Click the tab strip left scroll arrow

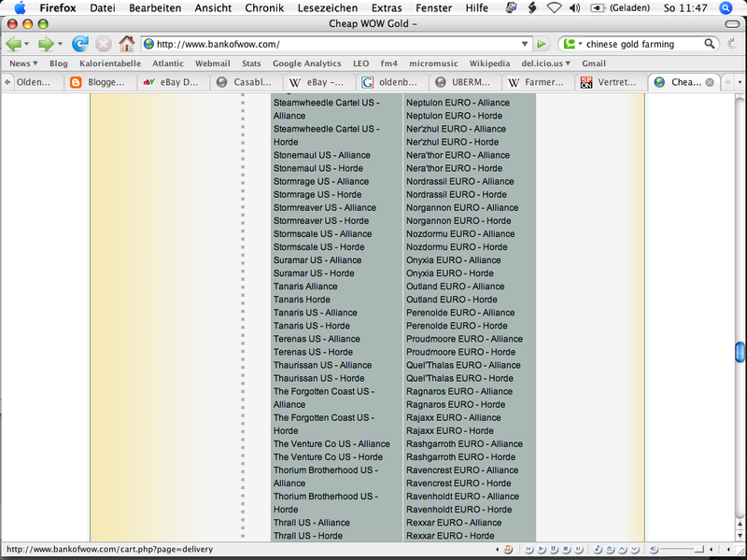(7, 82)
